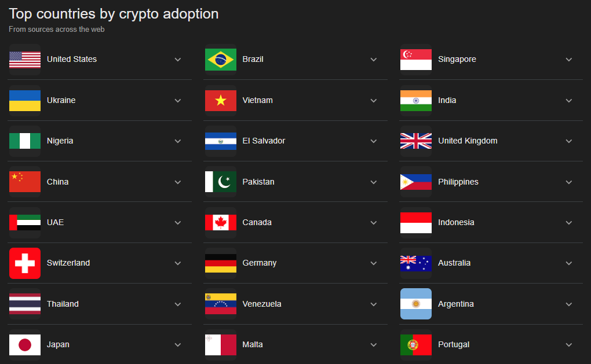Expand the Indonesia entry chevron
This screenshot has height=364, width=591.
point(569,223)
